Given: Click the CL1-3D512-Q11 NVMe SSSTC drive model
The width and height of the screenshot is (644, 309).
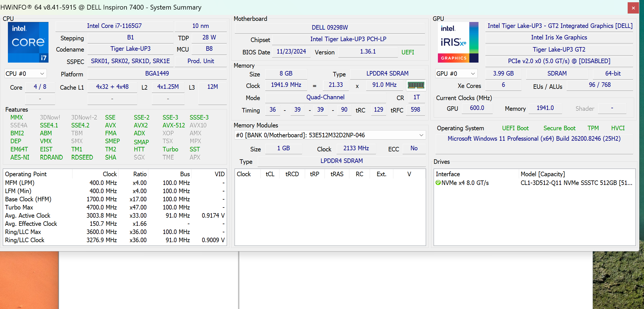Looking at the screenshot, I should pos(576,183).
